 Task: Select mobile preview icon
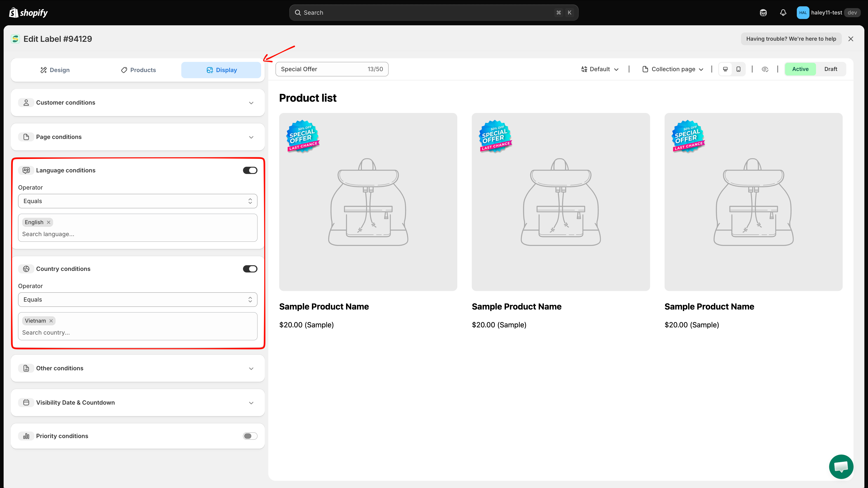tap(738, 69)
